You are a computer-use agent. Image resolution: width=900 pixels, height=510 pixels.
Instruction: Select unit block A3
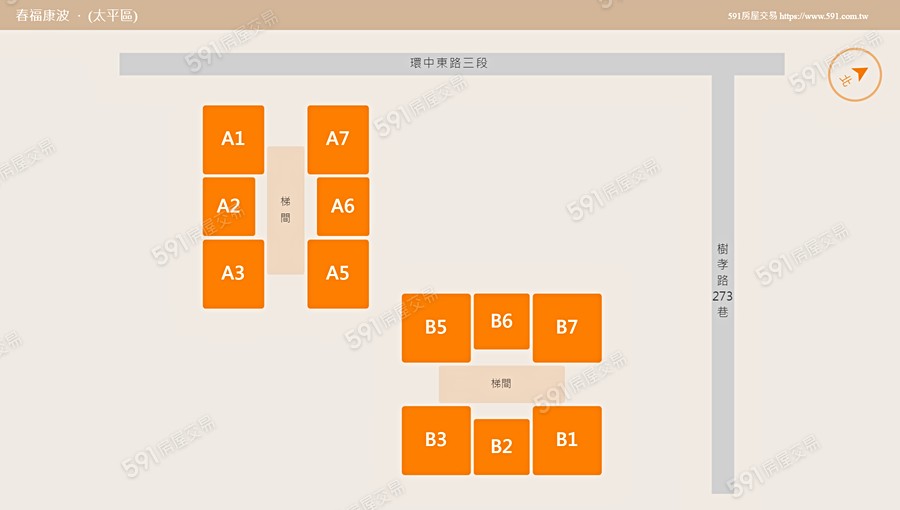coord(233,273)
